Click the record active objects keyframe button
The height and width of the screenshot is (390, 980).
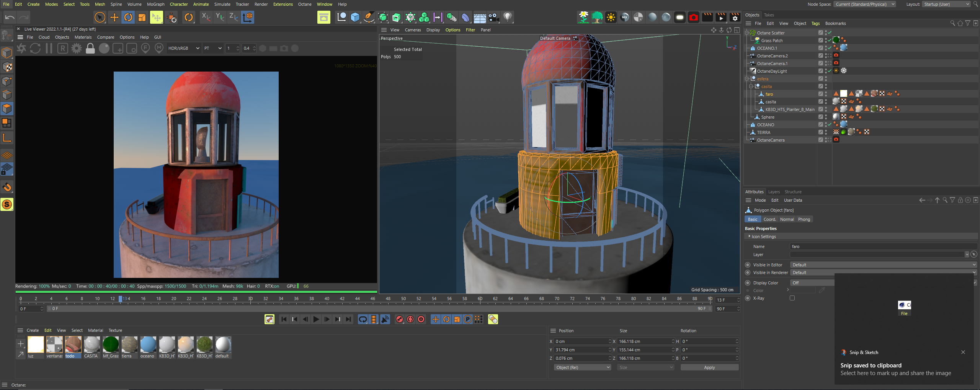tap(400, 319)
